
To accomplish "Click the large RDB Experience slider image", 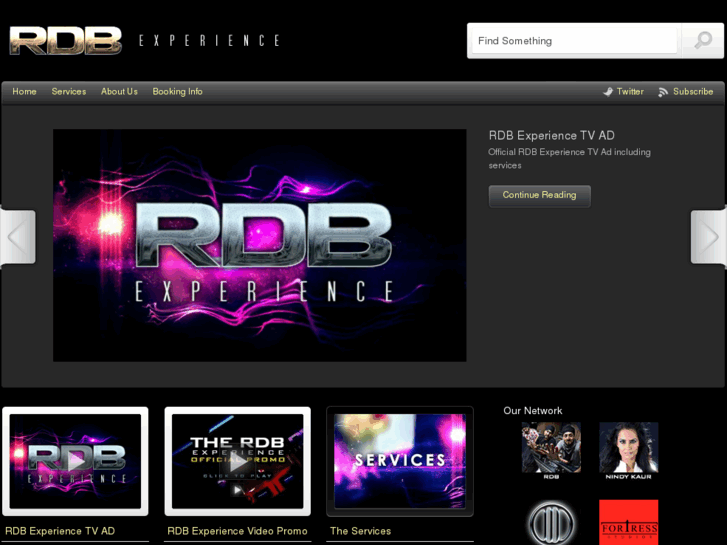I will (260, 245).
